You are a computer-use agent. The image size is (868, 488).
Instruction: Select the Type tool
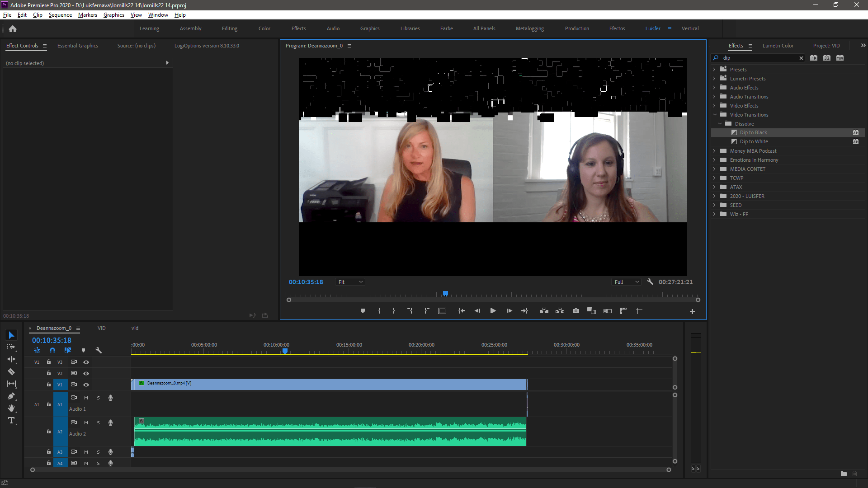point(11,421)
